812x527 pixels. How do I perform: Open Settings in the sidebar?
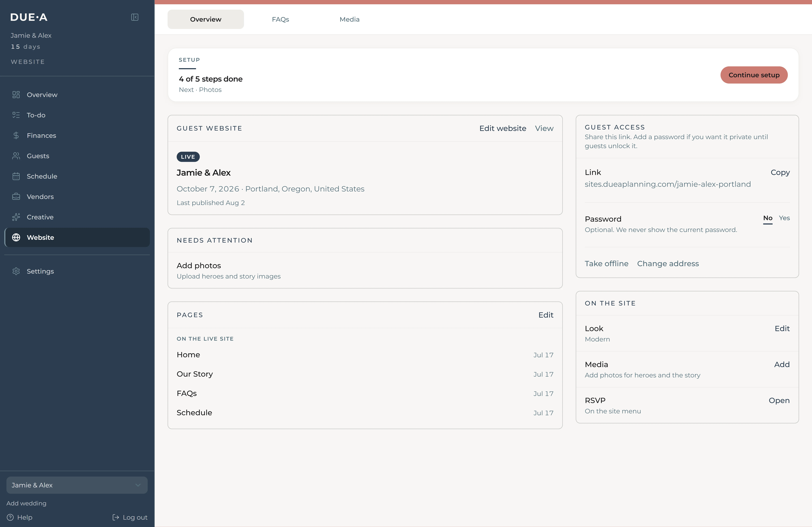tap(77, 271)
